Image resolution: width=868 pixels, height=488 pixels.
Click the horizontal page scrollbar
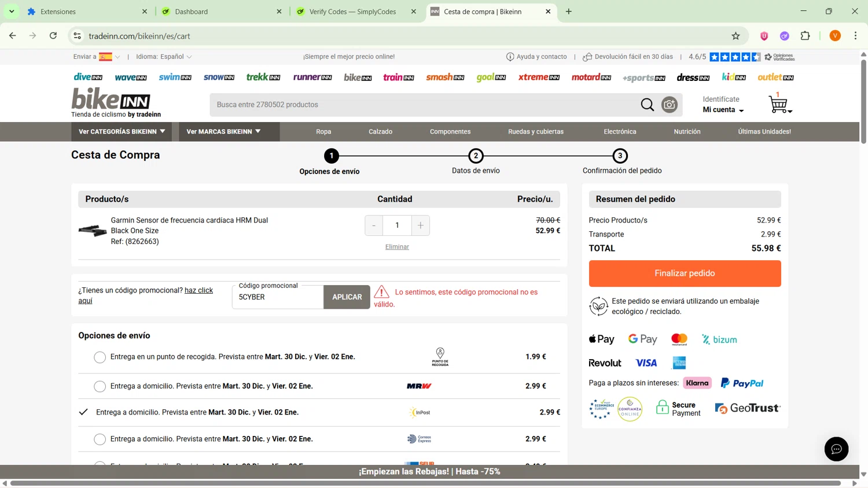425,483
